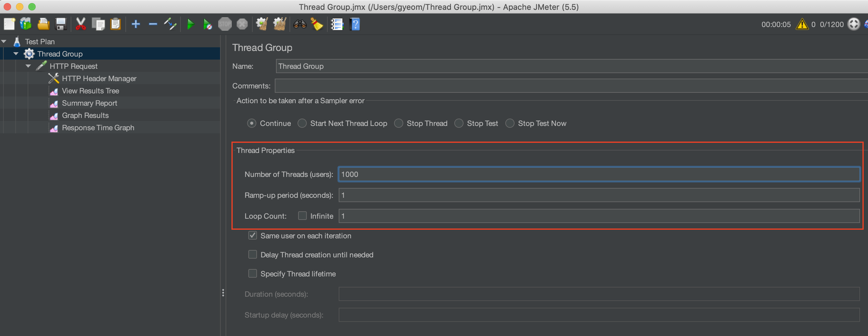This screenshot has height=336, width=868.
Task: Click the scissors Cut icon
Action: pos(81,24)
